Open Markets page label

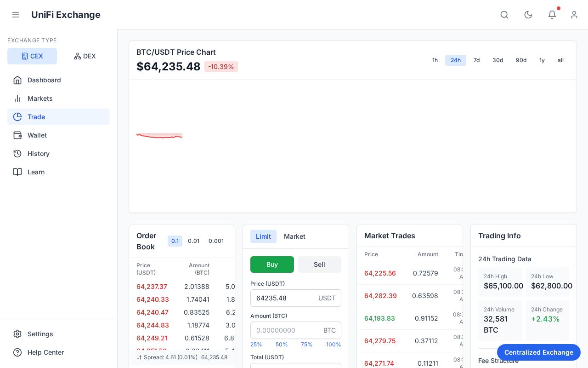40,98
